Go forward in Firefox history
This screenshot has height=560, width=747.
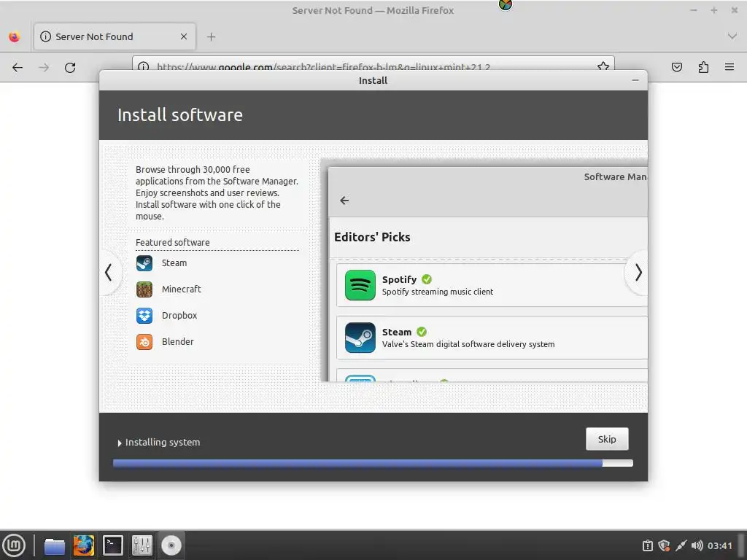pos(44,67)
